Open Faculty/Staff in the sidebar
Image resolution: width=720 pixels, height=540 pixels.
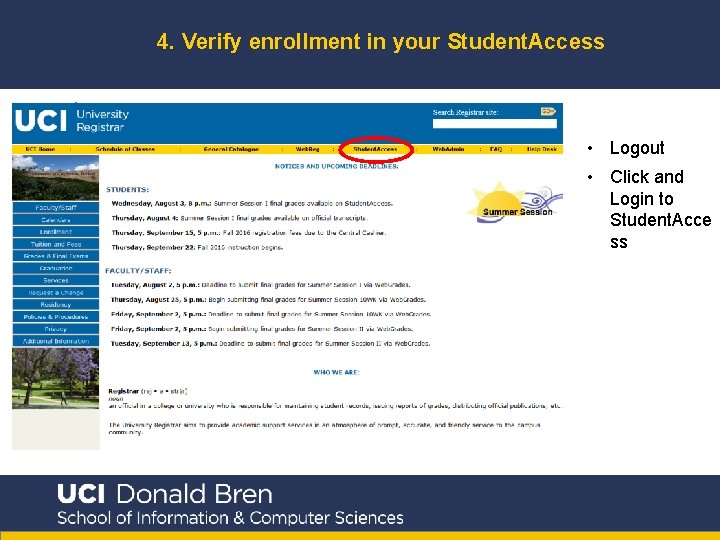(56, 208)
